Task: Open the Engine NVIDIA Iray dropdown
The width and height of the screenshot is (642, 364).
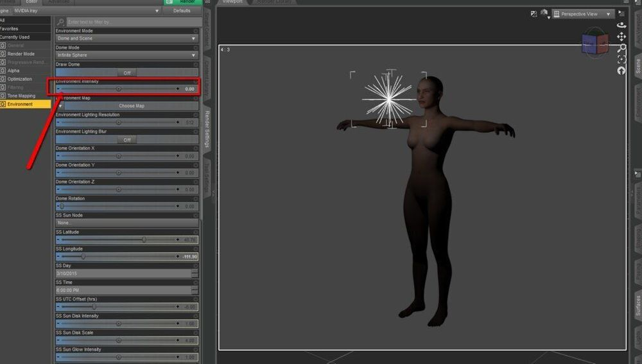Action: pos(86,11)
